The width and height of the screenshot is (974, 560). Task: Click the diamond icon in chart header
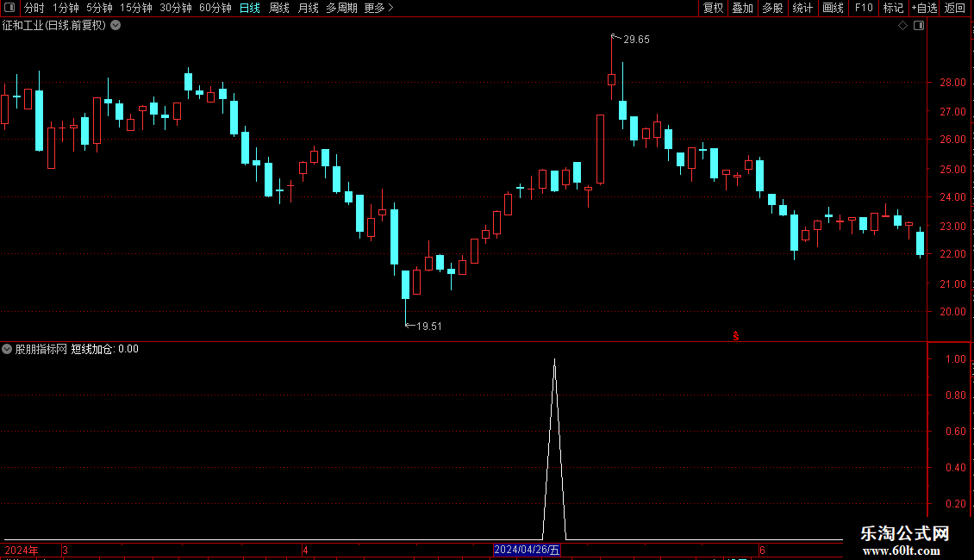[x=903, y=26]
